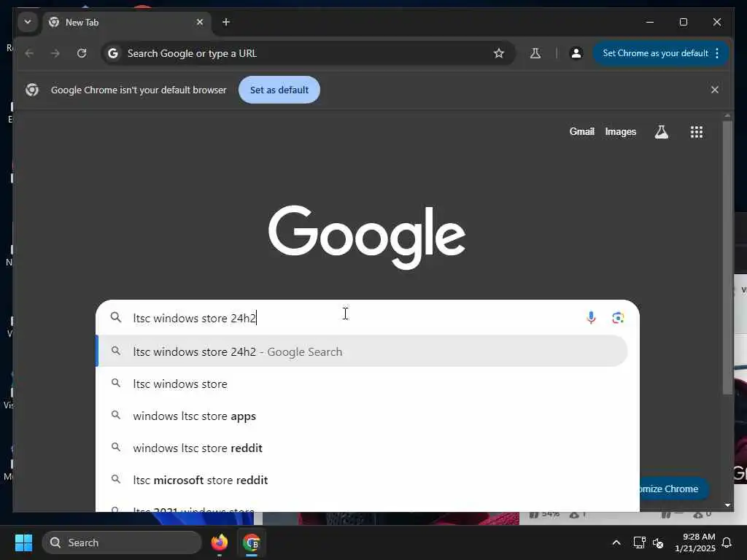Open the tab search dropdown arrow
The image size is (747, 560).
pos(28,22)
